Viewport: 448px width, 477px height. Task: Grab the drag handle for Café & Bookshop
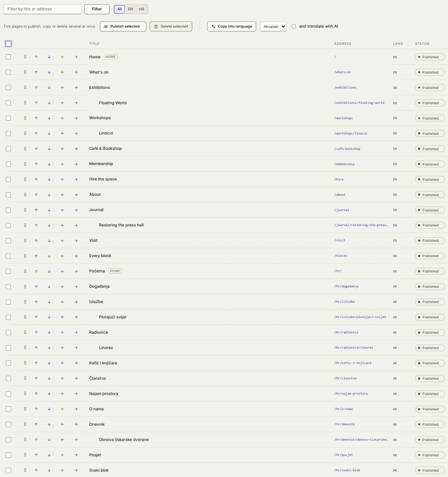pyautogui.click(x=25, y=149)
